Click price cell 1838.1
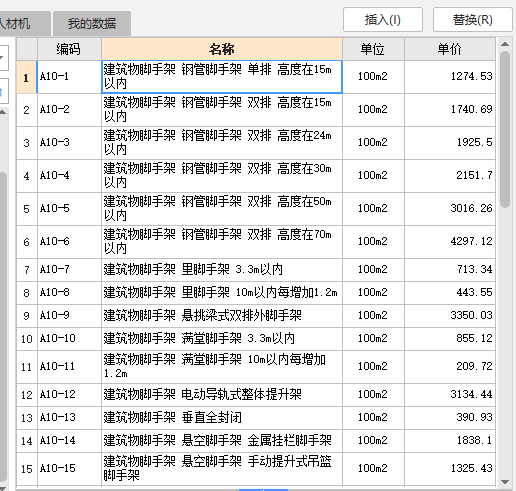Screen dimensions: 516x491 (x=450, y=441)
